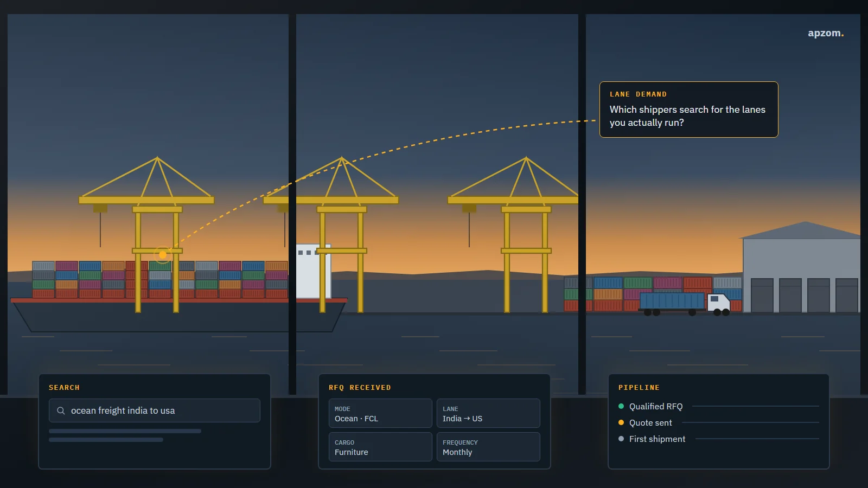The image size is (868, 488).
Task: Click the gray dot beside First shipment
Action: point(621,439)
